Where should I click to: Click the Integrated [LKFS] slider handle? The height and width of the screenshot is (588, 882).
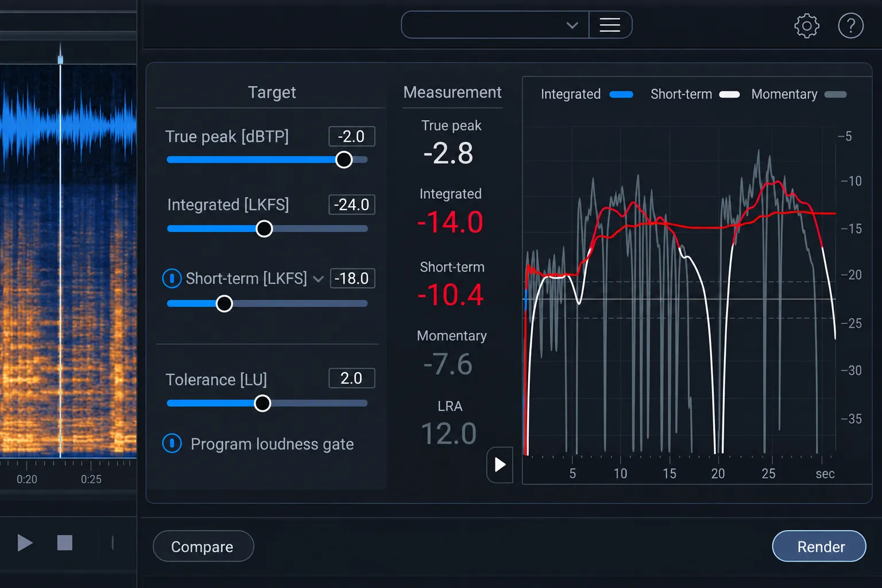click(264, 229)
